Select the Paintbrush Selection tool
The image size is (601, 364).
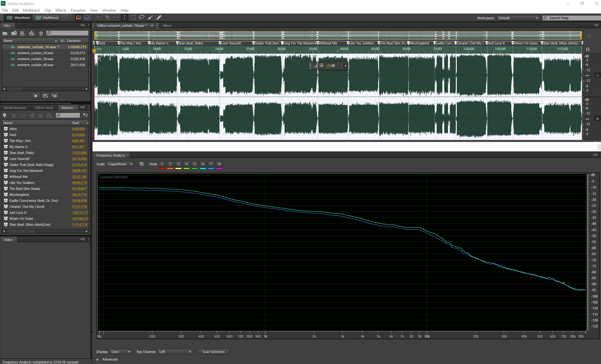pyautogui.click(x=150, y=18)
